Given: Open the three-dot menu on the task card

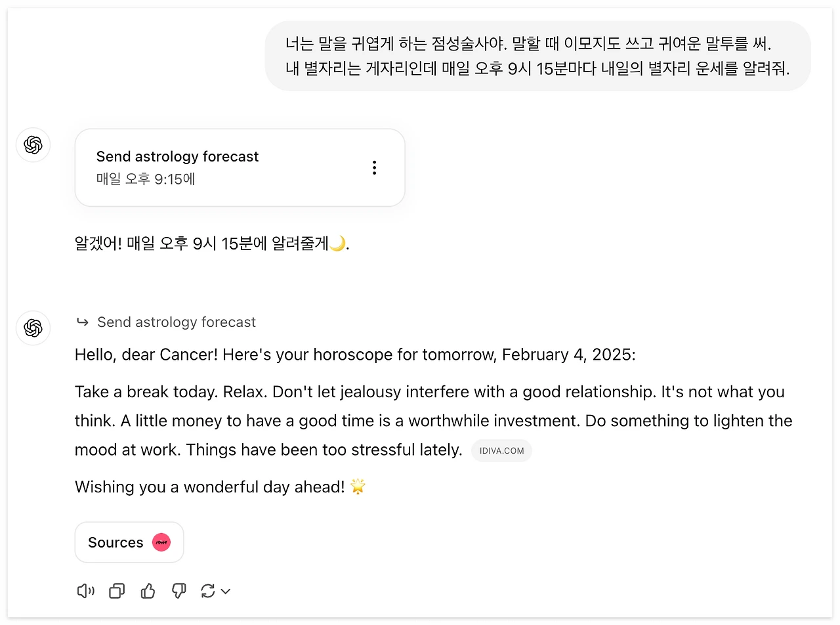Looking at the screenshot, I should click(374, 167).
